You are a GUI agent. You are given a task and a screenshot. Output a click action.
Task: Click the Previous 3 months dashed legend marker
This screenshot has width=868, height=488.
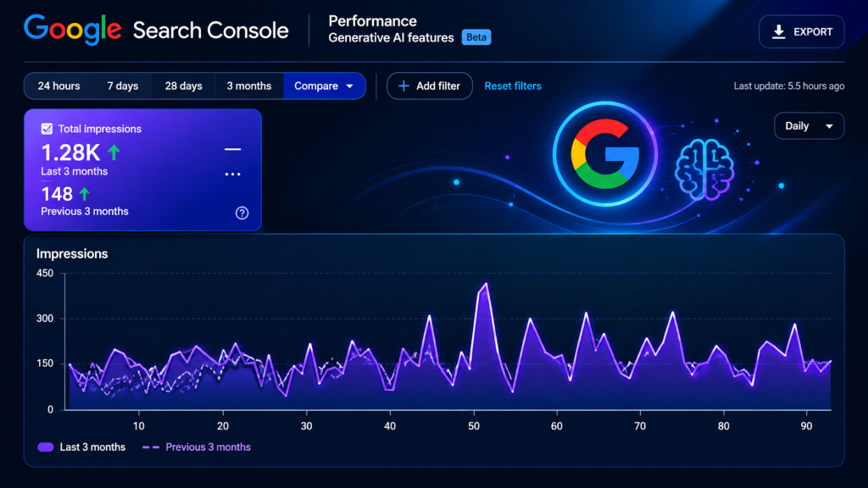point(151,447)
